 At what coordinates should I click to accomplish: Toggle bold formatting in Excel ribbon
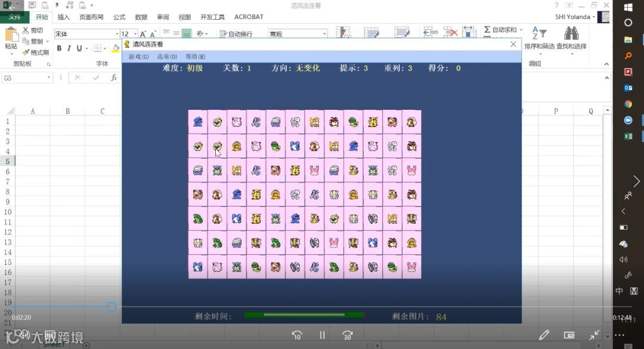59,48
